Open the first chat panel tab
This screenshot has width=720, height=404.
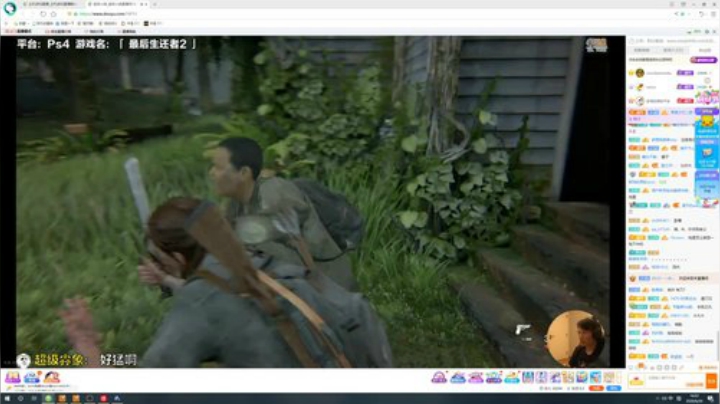[x=642, y=50]
